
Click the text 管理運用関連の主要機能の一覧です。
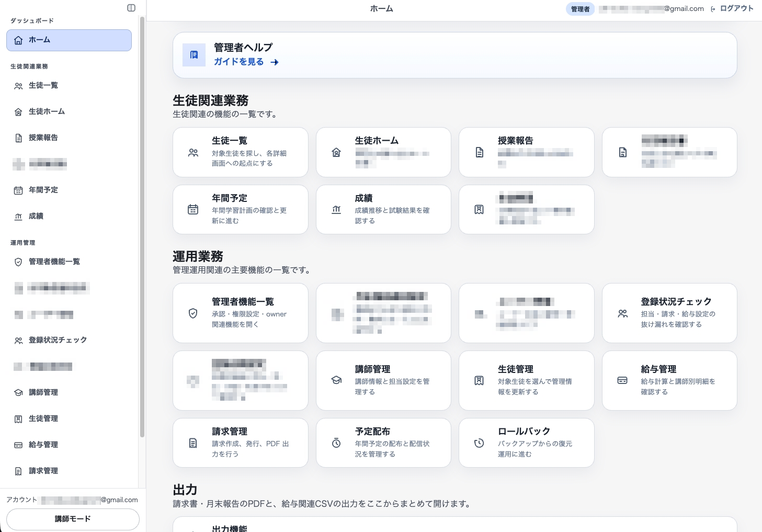(x=243, y=270)
